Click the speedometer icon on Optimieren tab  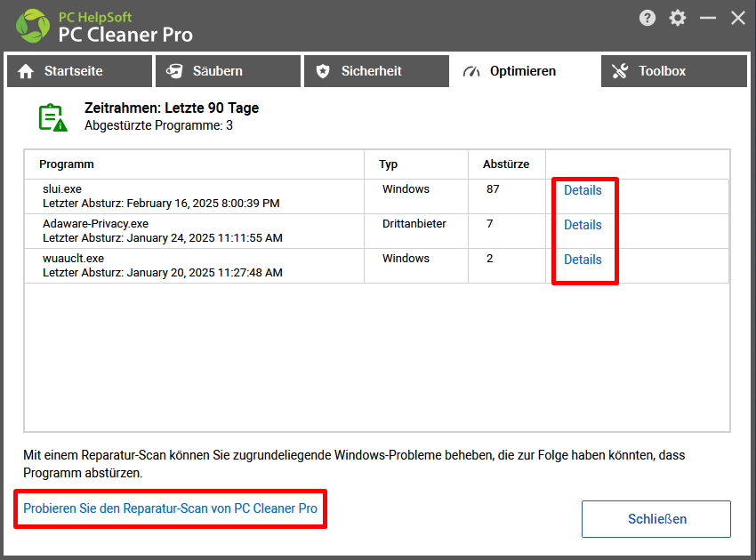click(x=471, y=72)
